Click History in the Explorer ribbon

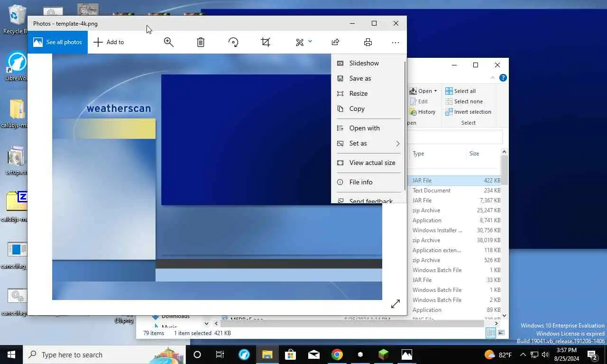[x=423, y=112]
